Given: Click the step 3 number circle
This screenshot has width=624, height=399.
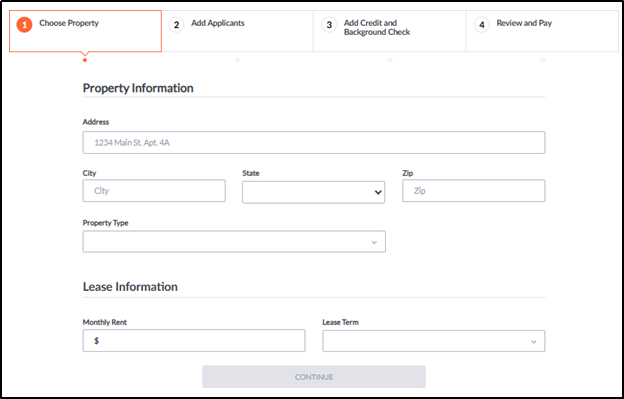Looking at the screenshot, I should [x=329, y=25].
